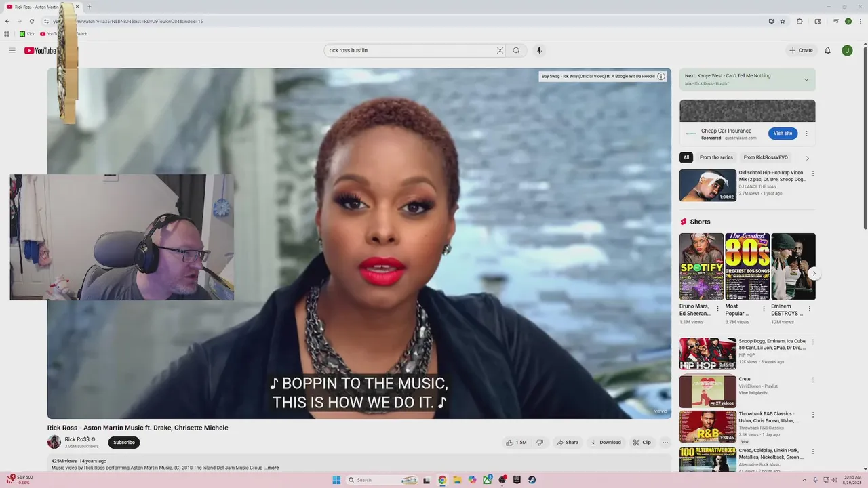The height and width of the screenshot is (488, 868).
Task: Reload the page in Chrome
Action: pos(31,21)
